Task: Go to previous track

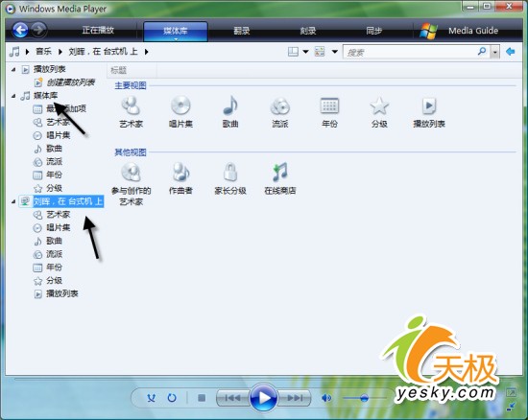Action: click(233, 398)
